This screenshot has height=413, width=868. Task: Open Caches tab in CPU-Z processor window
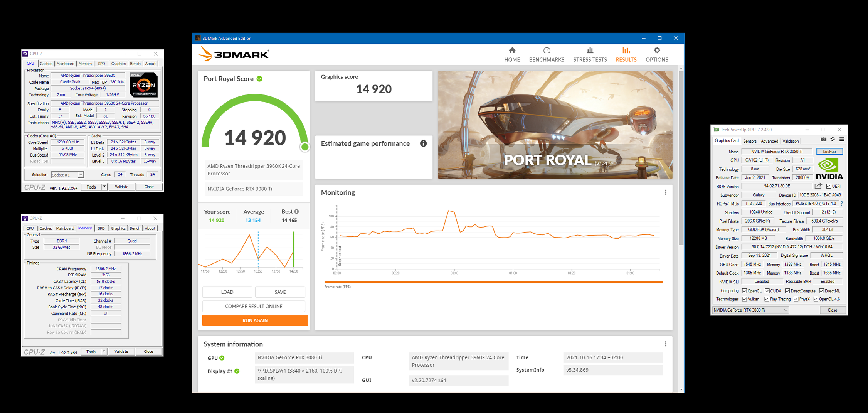pyautogui.click(x=46, y=64)
